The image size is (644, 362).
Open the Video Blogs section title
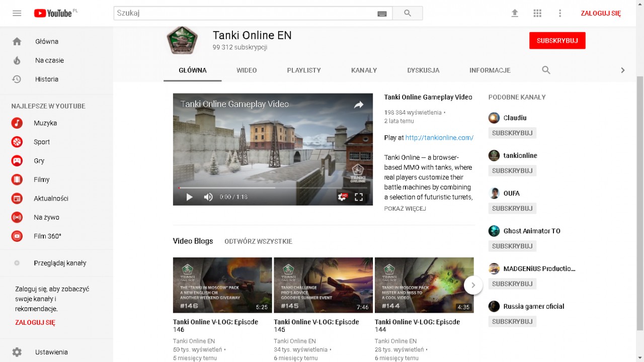(193, 241)
